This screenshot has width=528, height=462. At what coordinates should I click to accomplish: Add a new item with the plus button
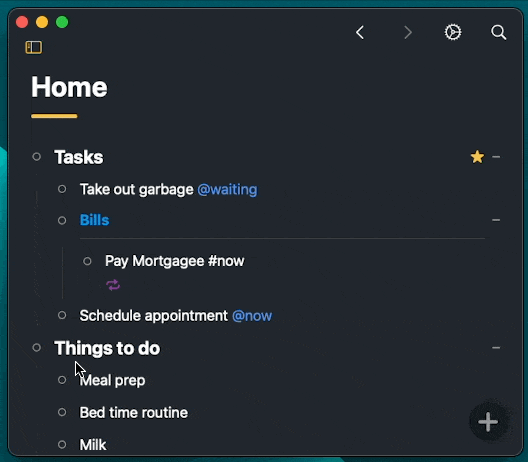pyautogui.click(x=488, y=422)
